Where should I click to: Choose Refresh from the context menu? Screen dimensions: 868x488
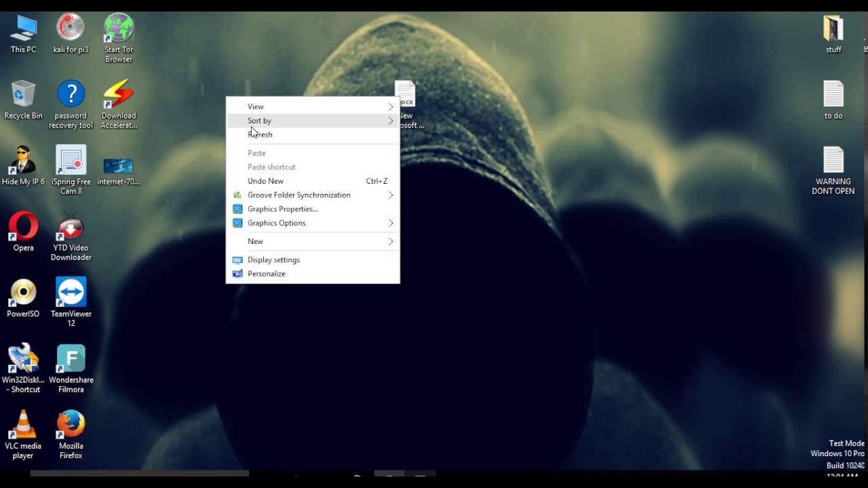point(313,134)
